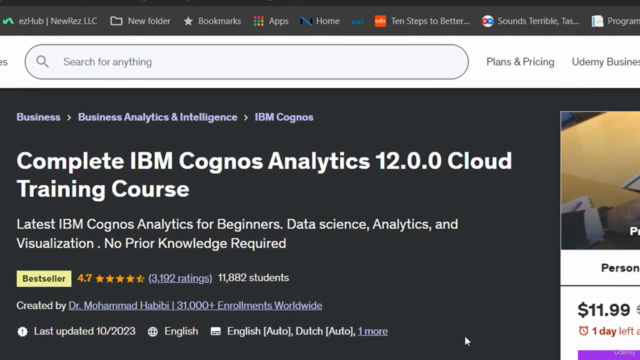The image size is (640, 360).
Task: Open instructor Dr. Mohammad Habibi profile
Action: point(195,306)
